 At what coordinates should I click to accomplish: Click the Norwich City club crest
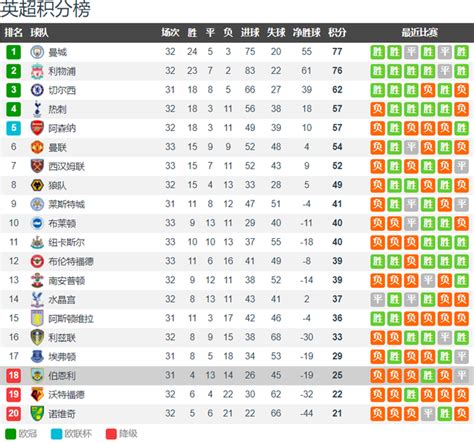click(37, 413)
